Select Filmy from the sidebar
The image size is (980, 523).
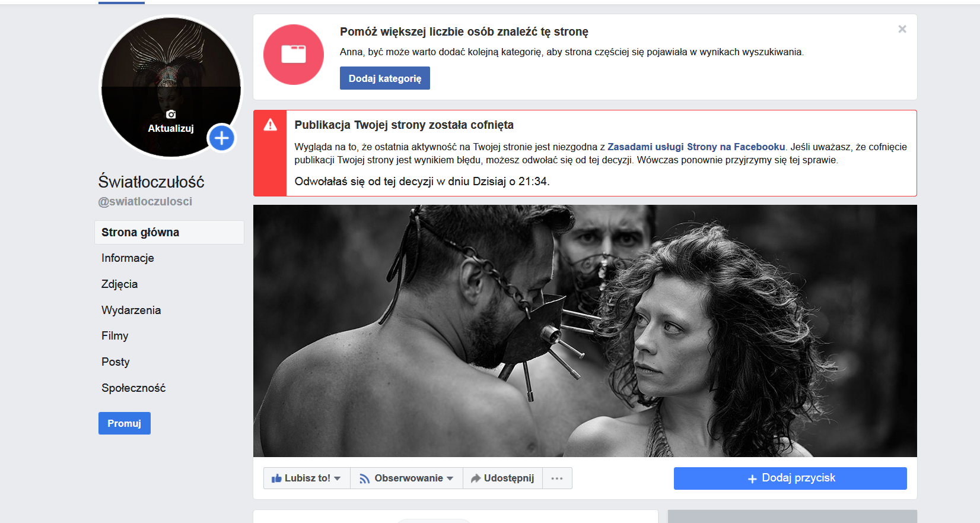[114, 336]
